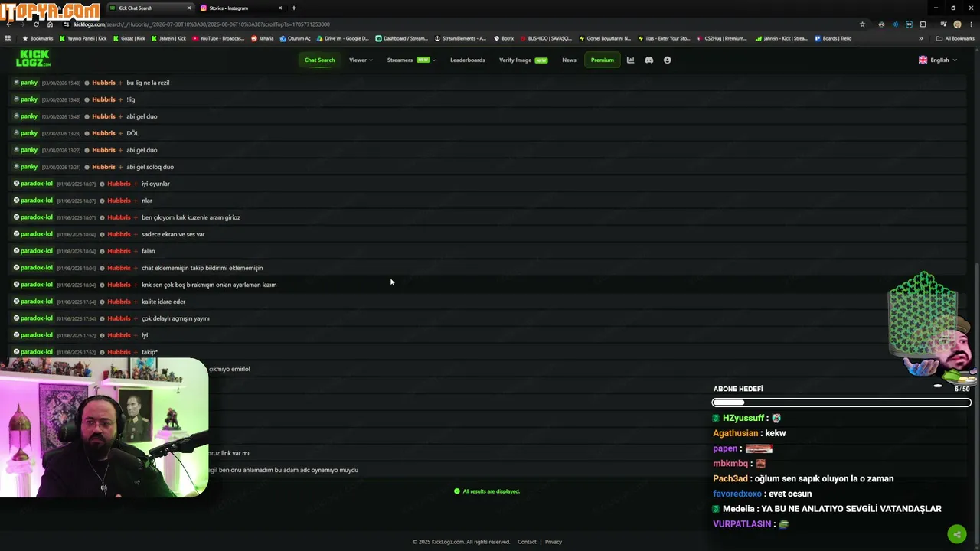980x551 pixels.
Task: Click username paradox-lol in 'nlar' row
Action: pos(37,201)
